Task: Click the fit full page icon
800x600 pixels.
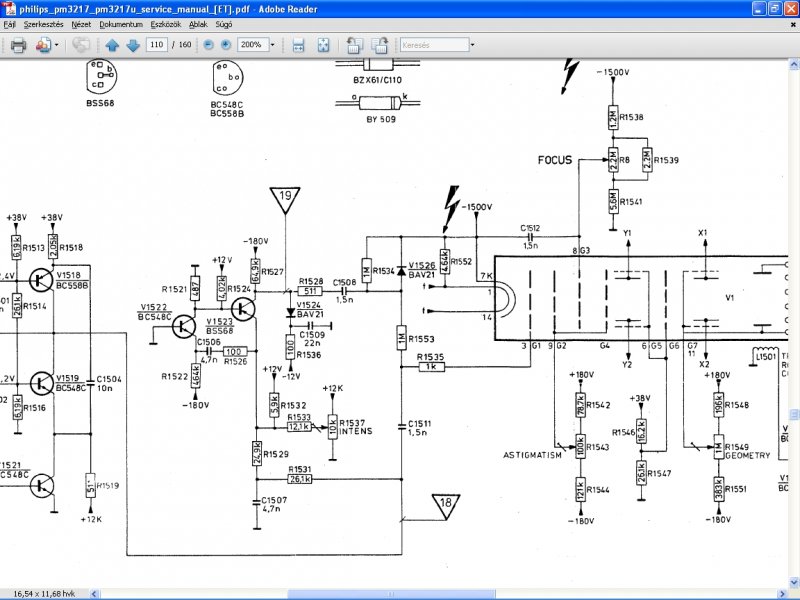Action: click(x=323, y=45)
